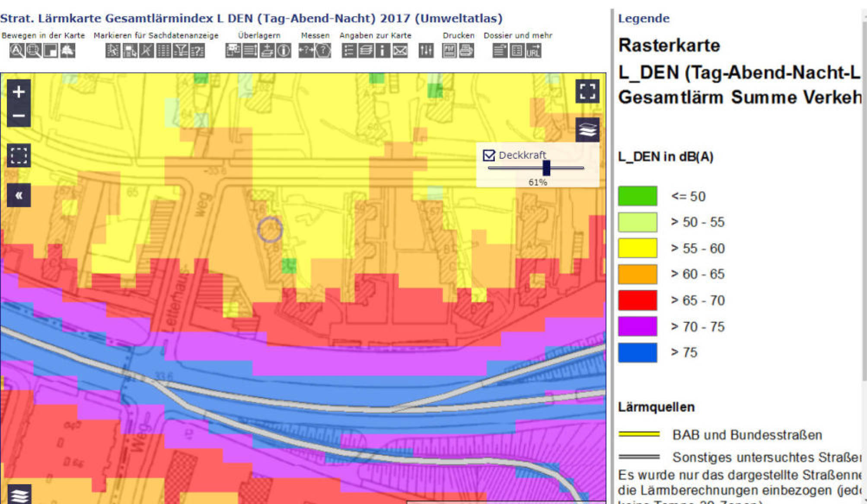Click the table data display icon

(163, 51)
